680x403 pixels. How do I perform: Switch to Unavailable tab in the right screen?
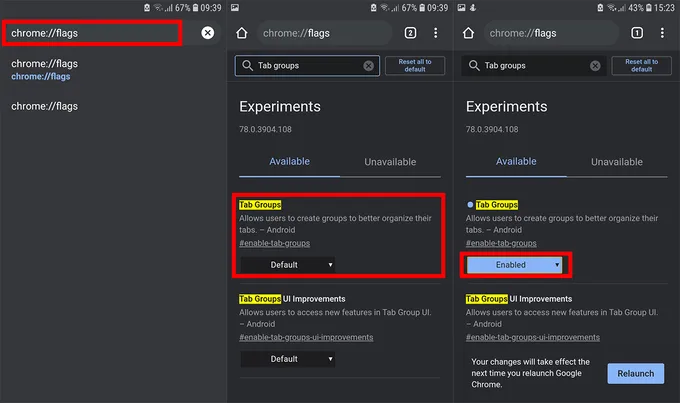coord(617,162)
